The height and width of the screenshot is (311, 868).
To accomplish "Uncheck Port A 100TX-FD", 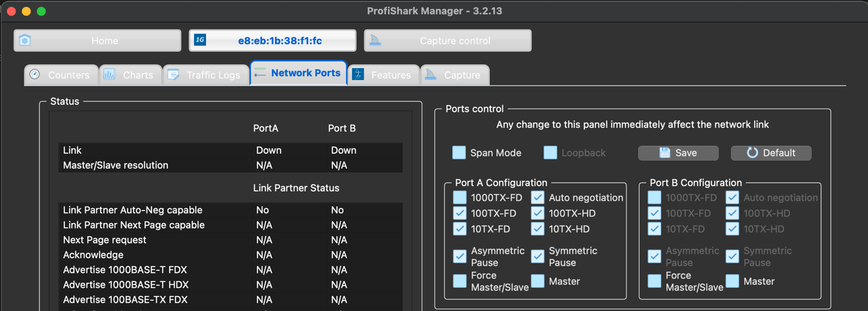I will (460, 213).
